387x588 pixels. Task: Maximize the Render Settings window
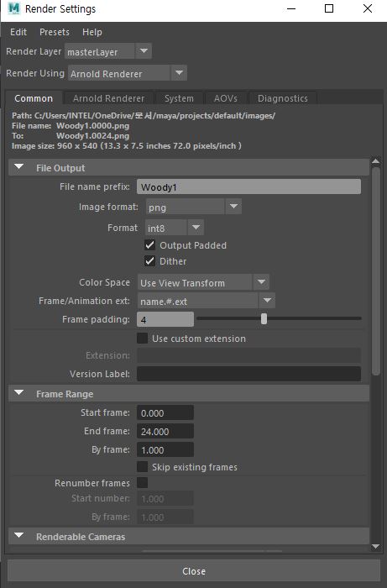click(x=329, y=8)
